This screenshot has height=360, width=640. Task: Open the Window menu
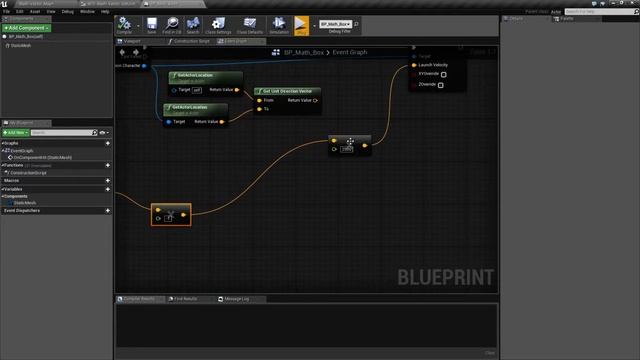click(87, 11)
